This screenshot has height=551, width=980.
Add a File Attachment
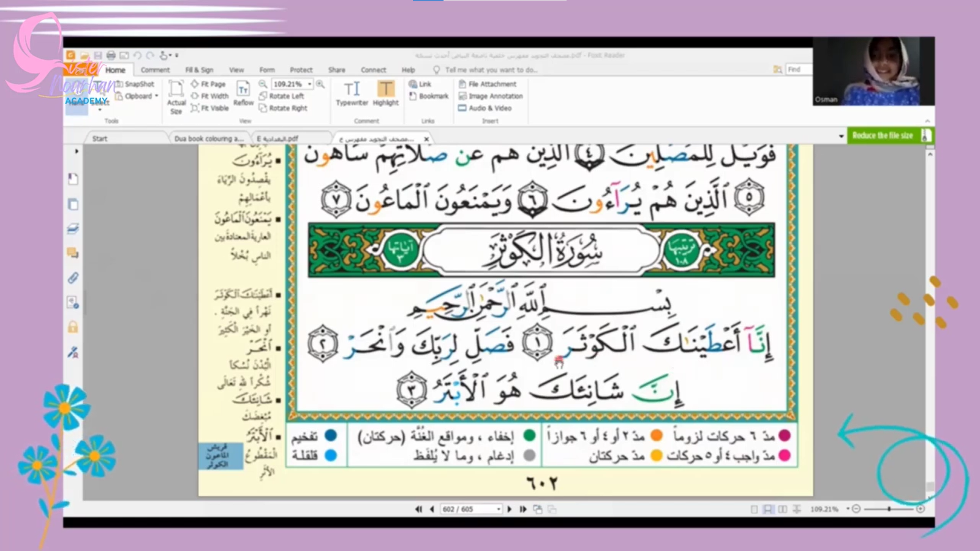point(488,84)
